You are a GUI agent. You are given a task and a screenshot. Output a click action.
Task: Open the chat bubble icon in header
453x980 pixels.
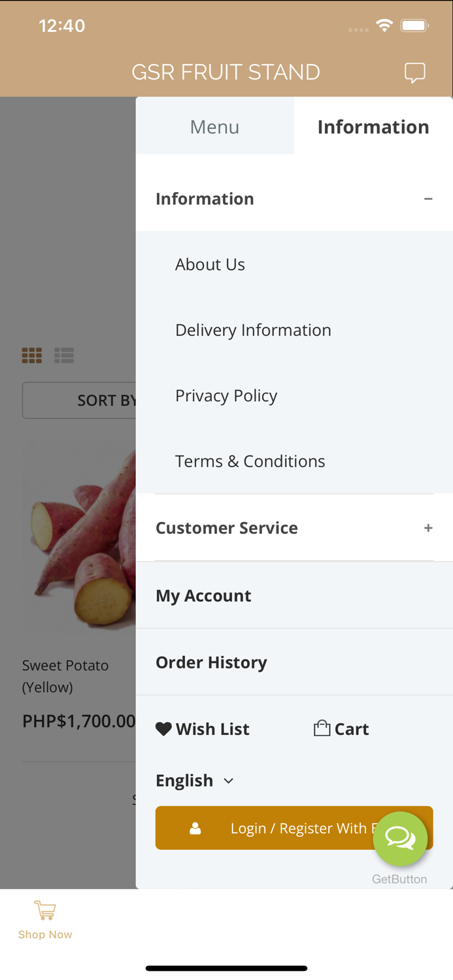coord(414,72)
